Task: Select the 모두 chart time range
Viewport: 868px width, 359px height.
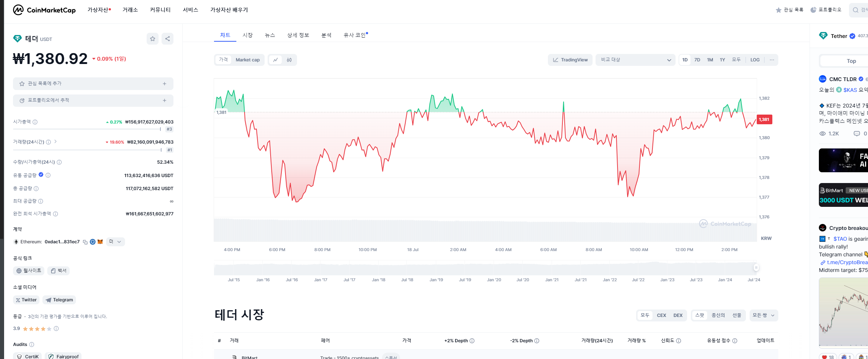Action: (736, 60)
